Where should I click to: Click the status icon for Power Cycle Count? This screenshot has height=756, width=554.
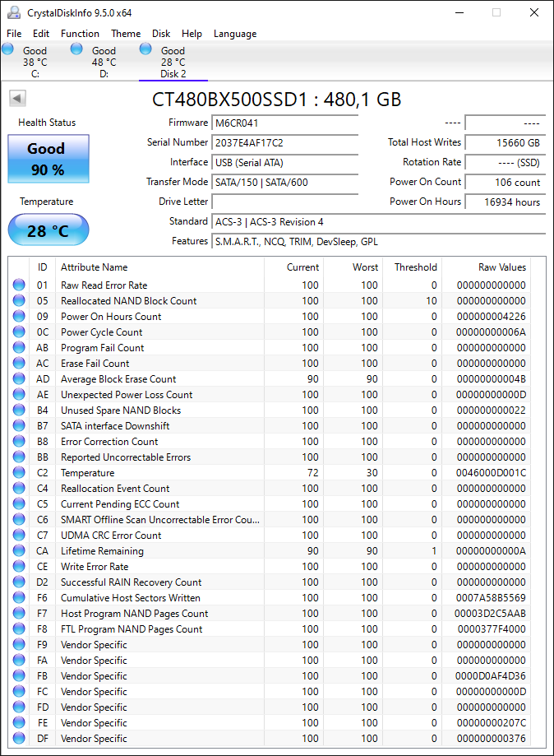19,332
